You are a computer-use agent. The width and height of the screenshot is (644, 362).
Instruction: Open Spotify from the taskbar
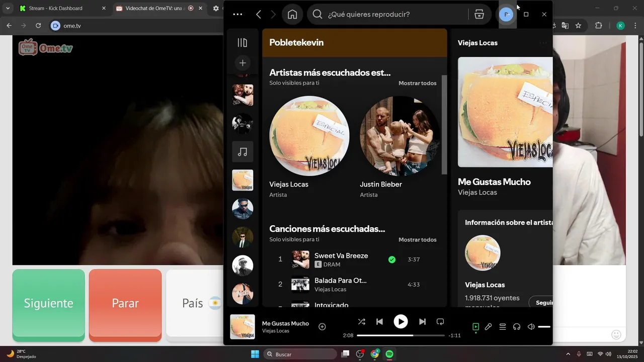click(x=389, y=354)
